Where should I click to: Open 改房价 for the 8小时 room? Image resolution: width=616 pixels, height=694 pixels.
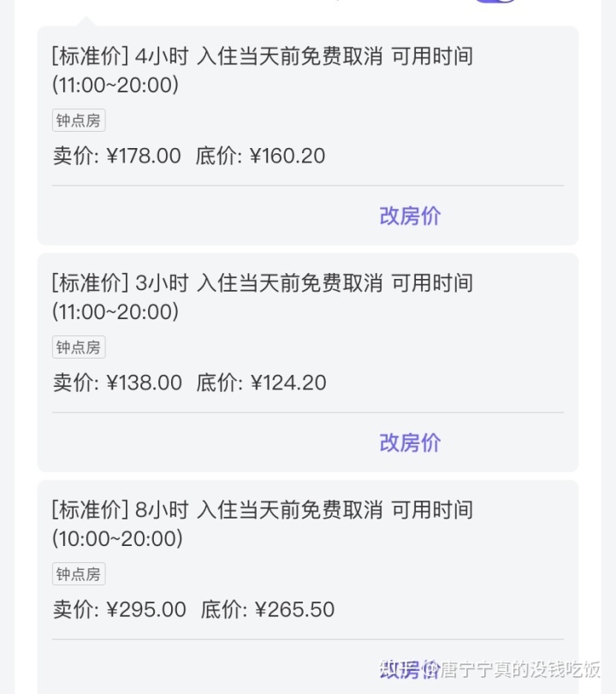coord(410,669)
